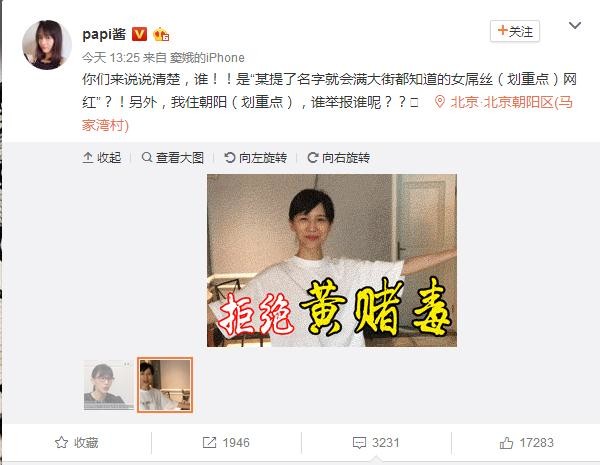Click the crown membership badge icon
This screenshot has width=600, height=465.
[161, 35]
